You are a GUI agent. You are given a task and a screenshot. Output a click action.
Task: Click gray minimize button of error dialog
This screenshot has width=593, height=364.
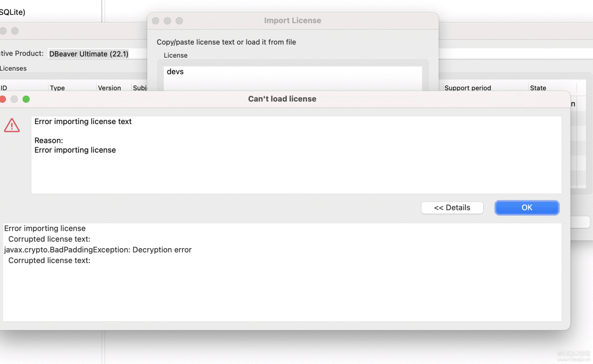click(14, 99)
